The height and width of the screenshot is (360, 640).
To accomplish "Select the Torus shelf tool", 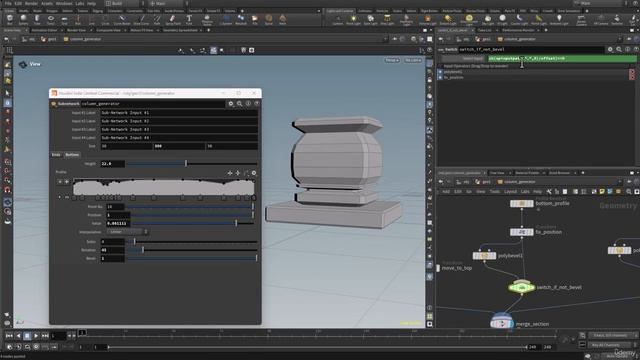I will (51, 19).
